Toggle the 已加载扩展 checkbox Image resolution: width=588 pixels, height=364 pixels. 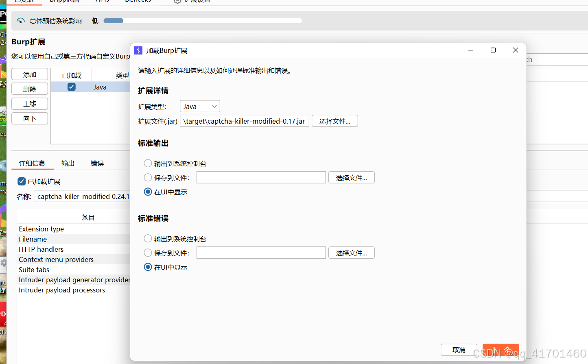point(22,181)
